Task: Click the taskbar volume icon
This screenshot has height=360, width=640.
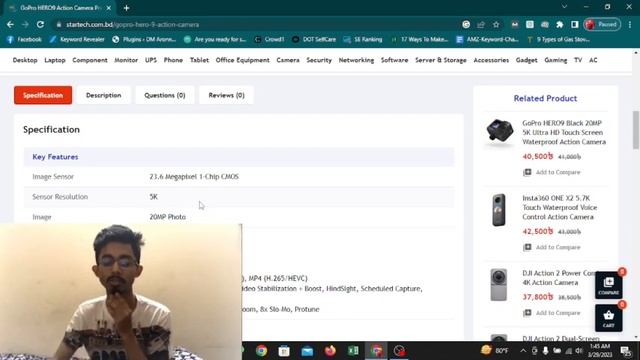Action: pos(579,351)
